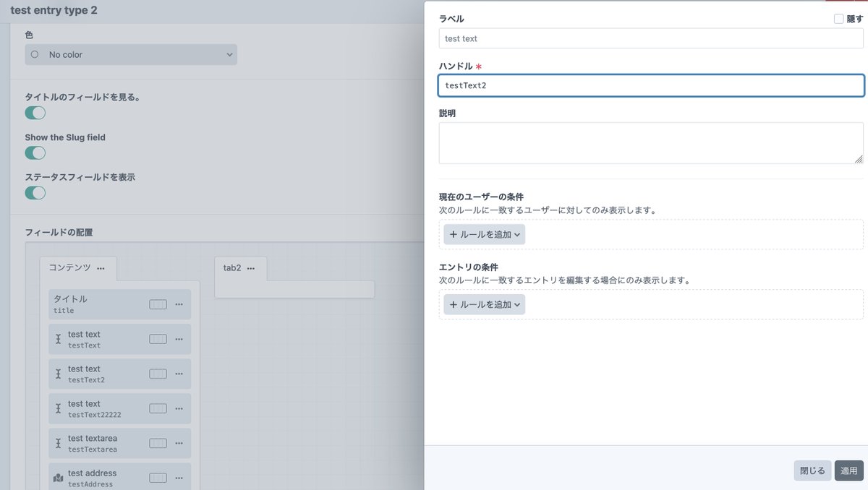Screen dimensions: 868x490
Task: Toggle タイトルのフィールドを見る switch
Action: click(x=35, y=113)
